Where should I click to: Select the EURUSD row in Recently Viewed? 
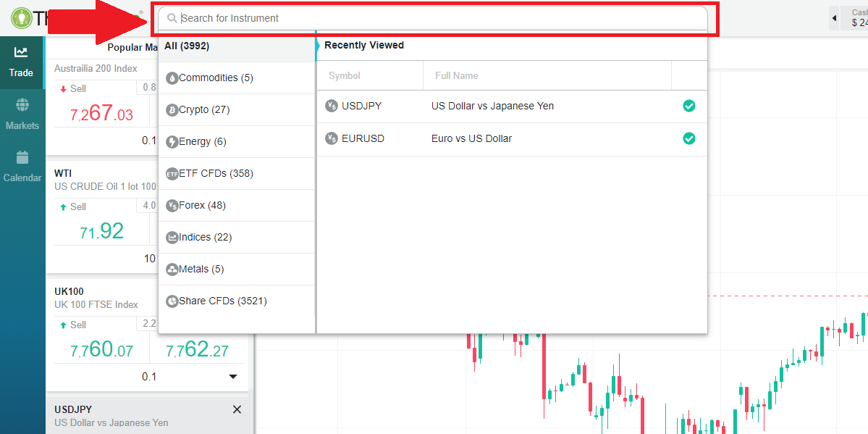512,139
